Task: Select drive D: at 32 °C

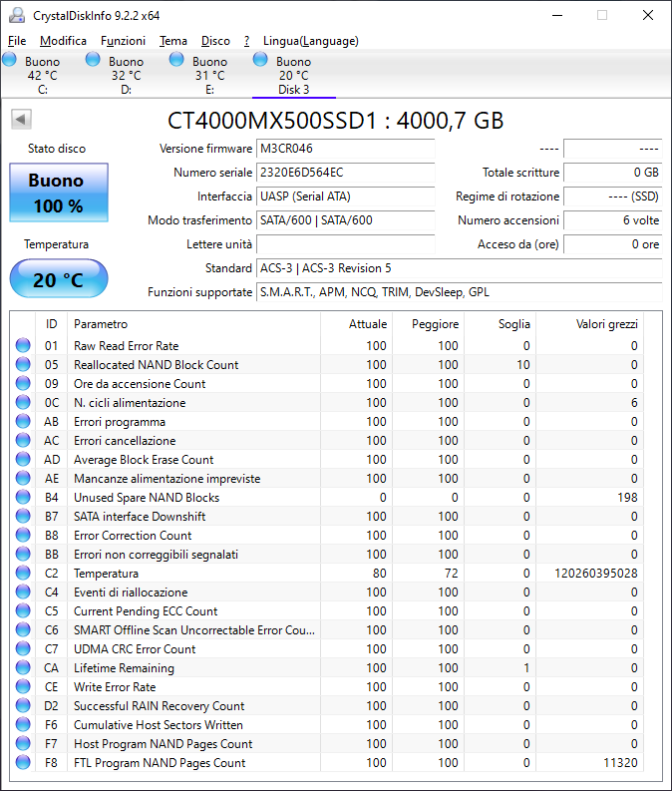Action: pos(126,75)
